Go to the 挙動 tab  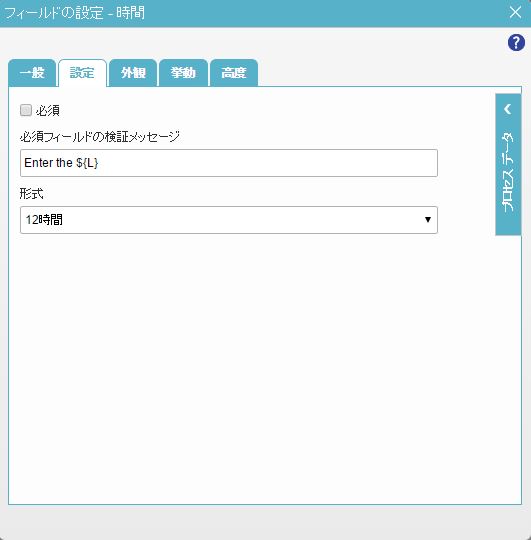coord(183,73)
